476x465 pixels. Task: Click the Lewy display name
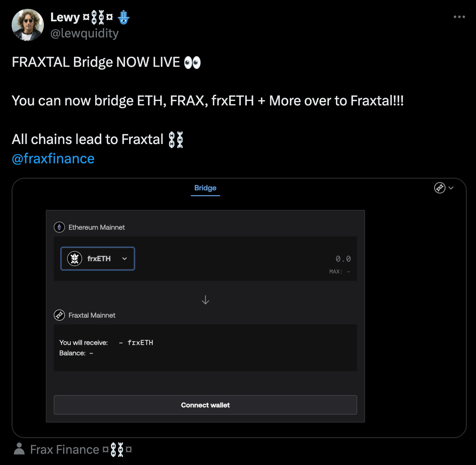click(x=65, y=17)
